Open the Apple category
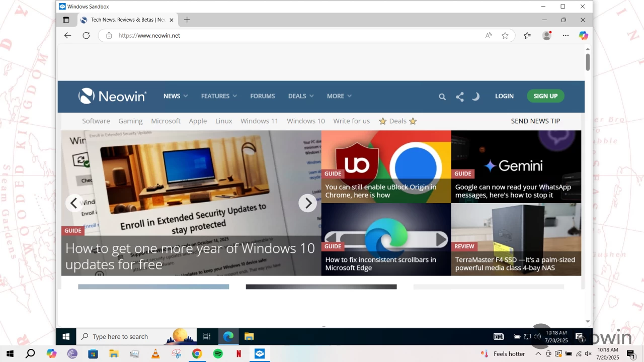The image size is (644, 362). [198, 121]
